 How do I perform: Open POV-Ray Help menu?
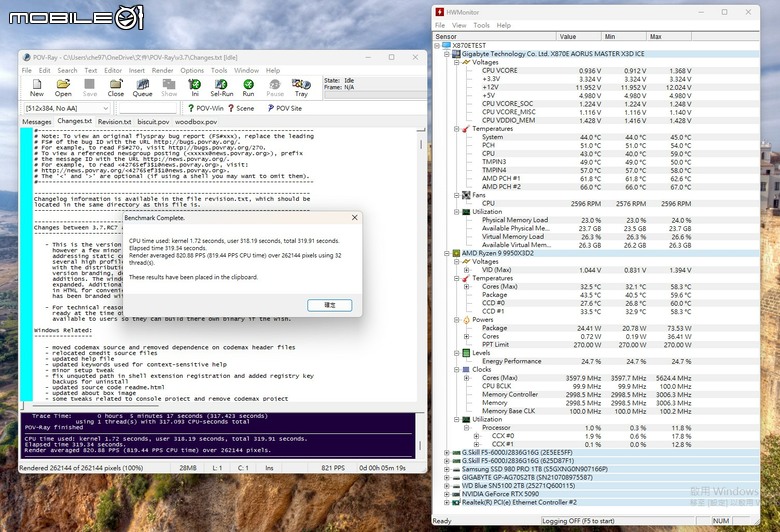click(273, 70)
